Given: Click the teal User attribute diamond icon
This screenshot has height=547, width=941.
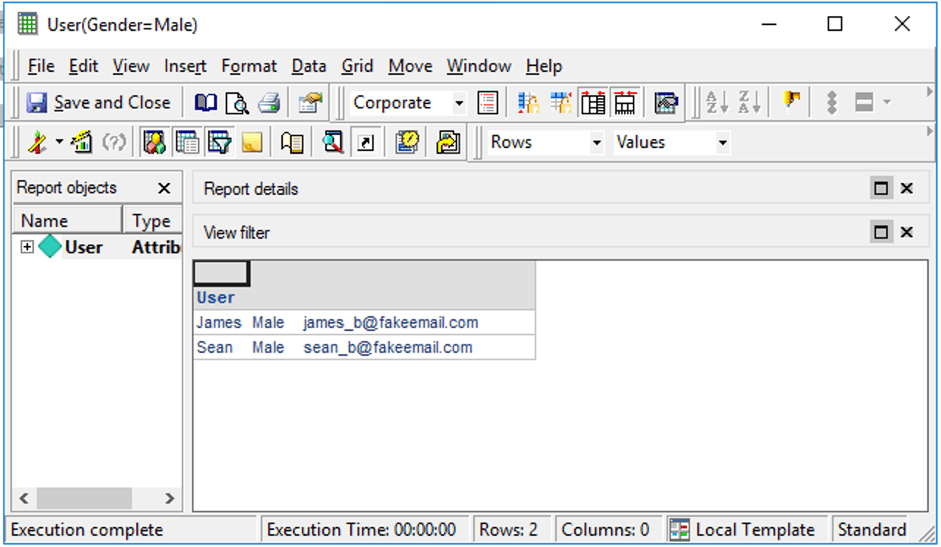Looking at the screenshot, I should coord(50,247).
